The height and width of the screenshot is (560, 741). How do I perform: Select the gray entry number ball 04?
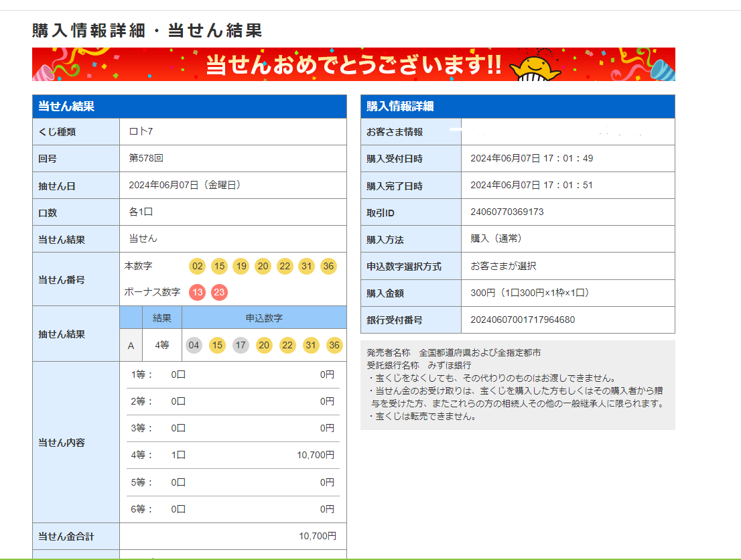pyautogui.click(x=194, y=345)
